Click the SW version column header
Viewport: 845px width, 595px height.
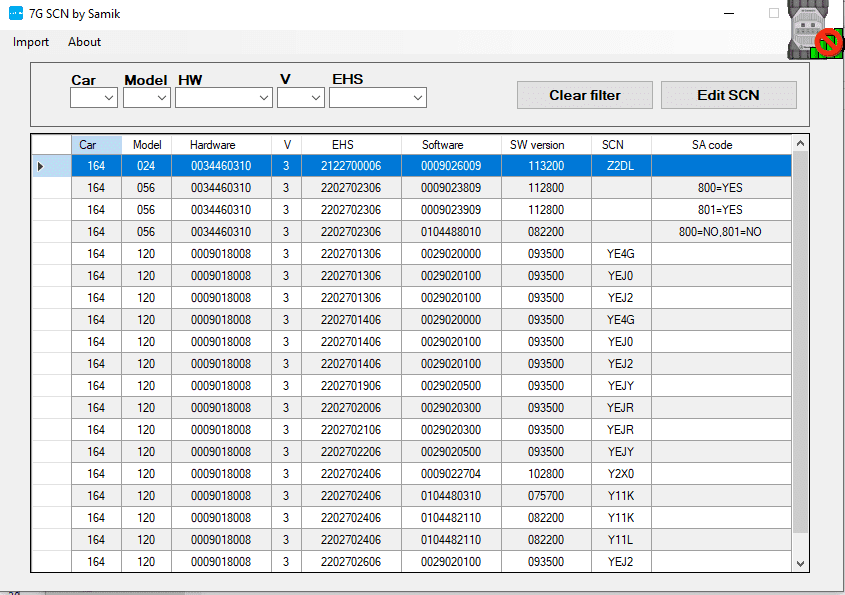point(537,145)
